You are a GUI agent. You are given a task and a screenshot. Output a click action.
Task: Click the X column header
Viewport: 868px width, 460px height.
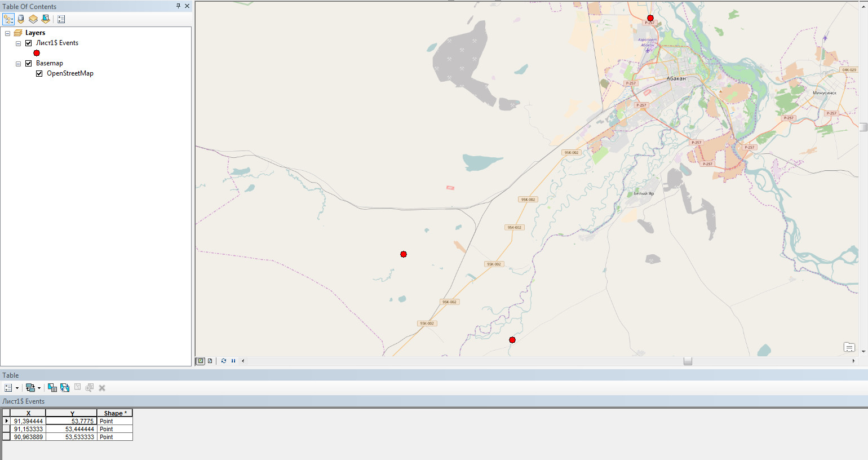point(28,413)
